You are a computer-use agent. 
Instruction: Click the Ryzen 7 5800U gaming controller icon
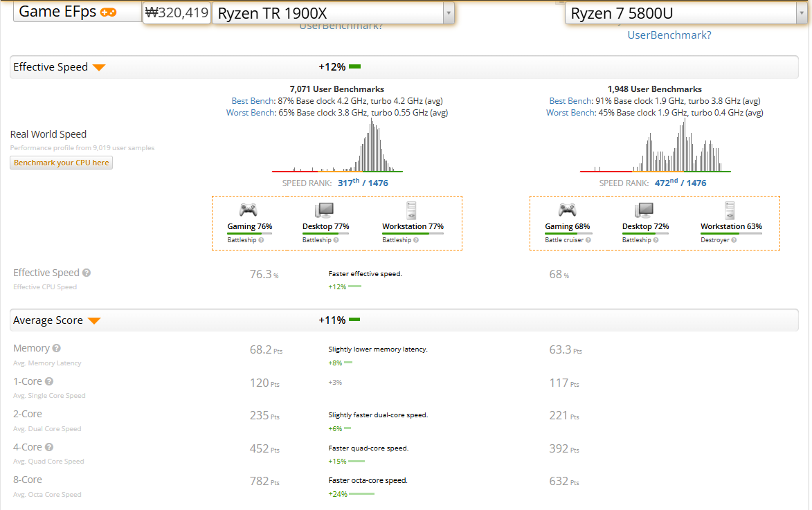[x=567, y=210]
